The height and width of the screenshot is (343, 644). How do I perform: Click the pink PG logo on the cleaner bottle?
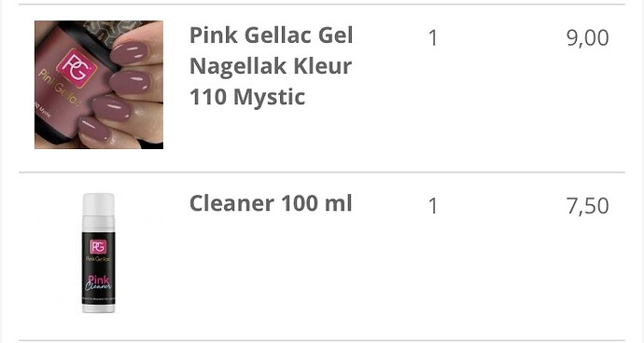(x=98, y=247)
